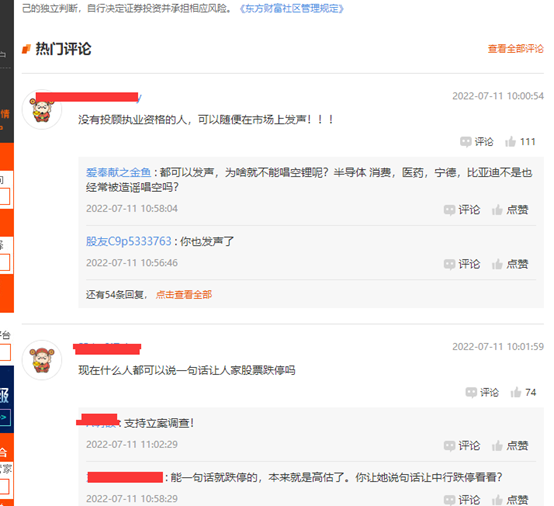The height and width of the screenshot is (506, 554).
Task: Click comment icon on first hot comment
Action: (x=476, y=142)
